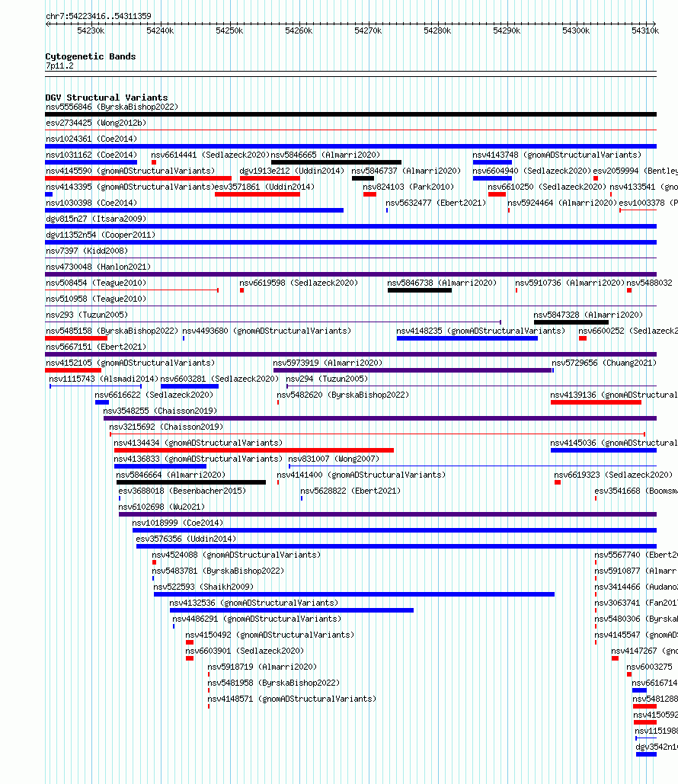The width and height of the screenshot is (678, 784).
Task: Click nsv4152105 (gnomADStructuralVariants) label
Action: 130,363
